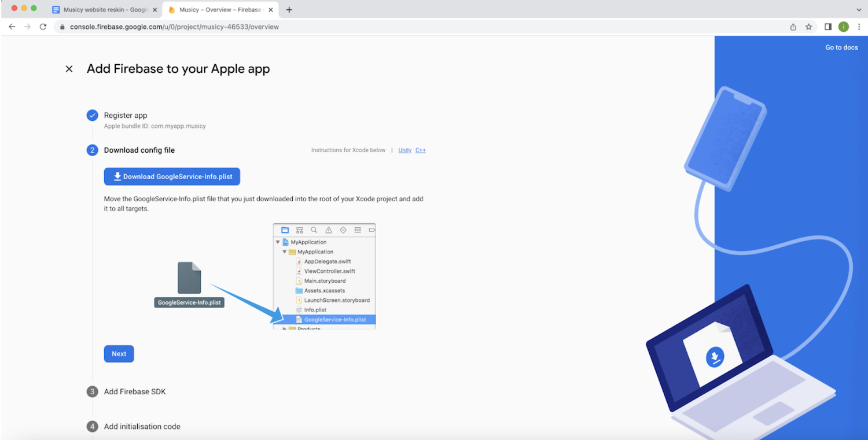
Task: Share this page icon
Action: click(793, 27)
